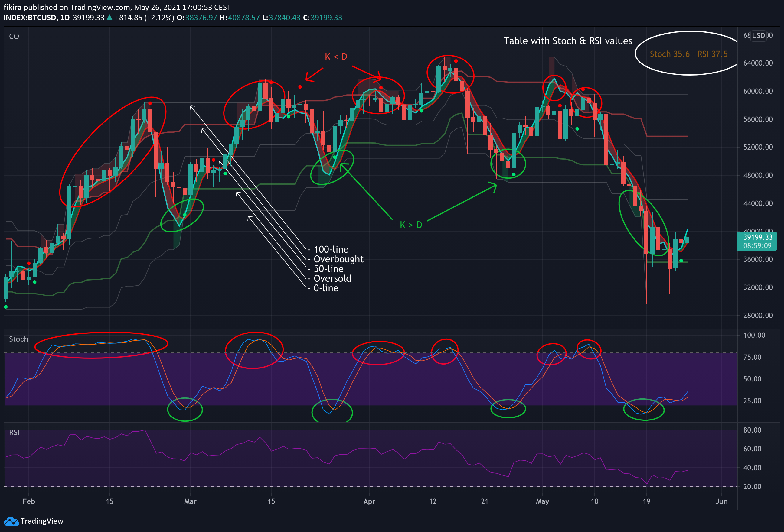Click the RSI axis 60.00 label
The width and height of the screenshot is (784, 532).
click(752, 449)
